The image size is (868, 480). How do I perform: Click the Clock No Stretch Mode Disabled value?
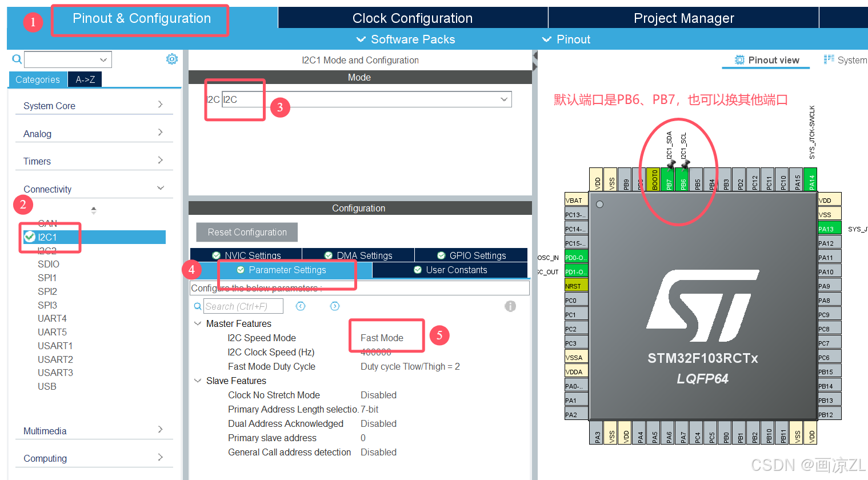[378, 395]
